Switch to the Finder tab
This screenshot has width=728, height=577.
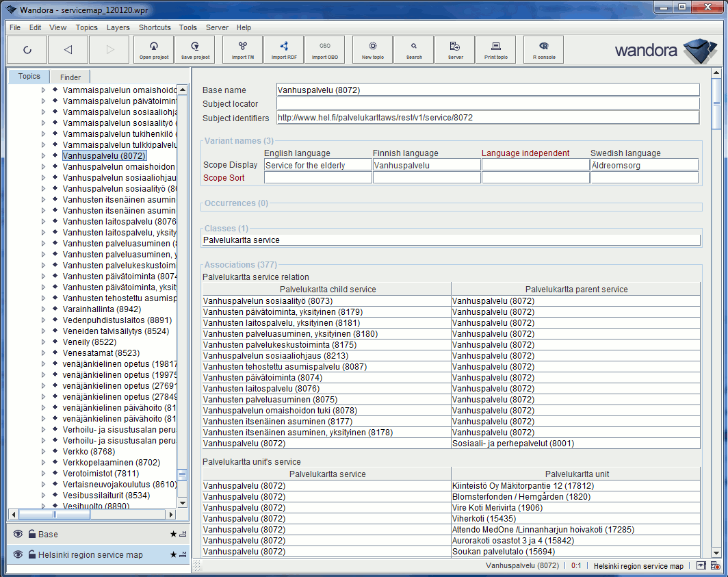point(69,77)
